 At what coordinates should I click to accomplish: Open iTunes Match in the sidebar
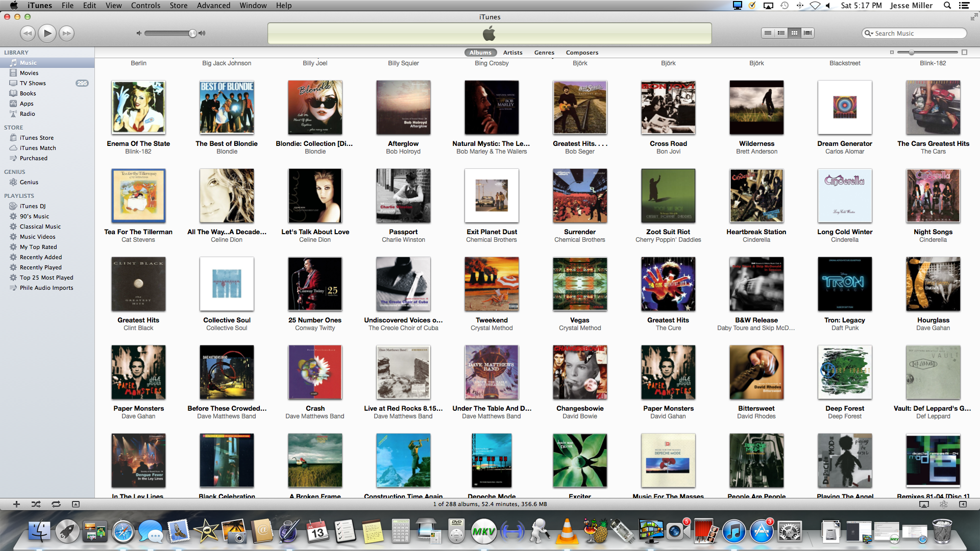(x=47, y=148)
